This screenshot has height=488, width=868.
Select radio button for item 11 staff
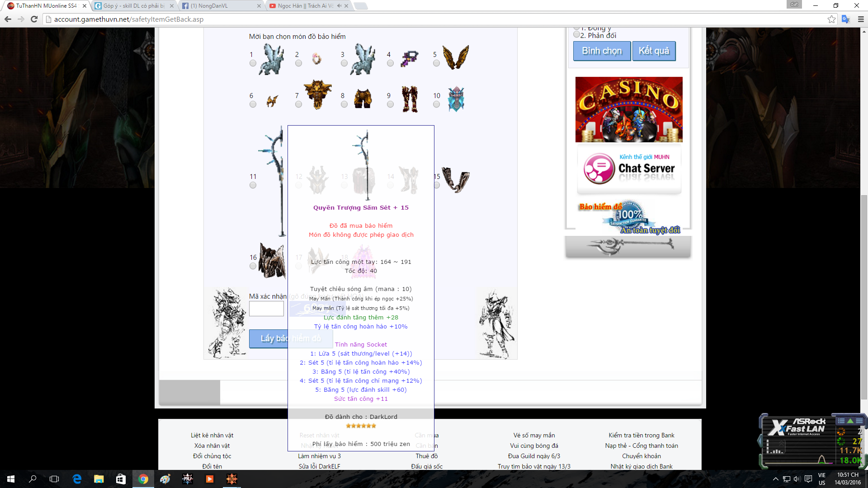click(x=253, y=185)
